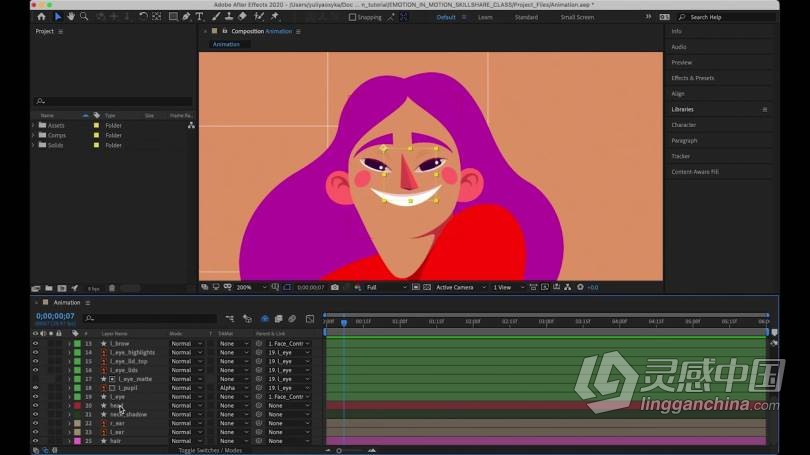
Task: Open the Full resolution dropdown
Action: point(386,287)
